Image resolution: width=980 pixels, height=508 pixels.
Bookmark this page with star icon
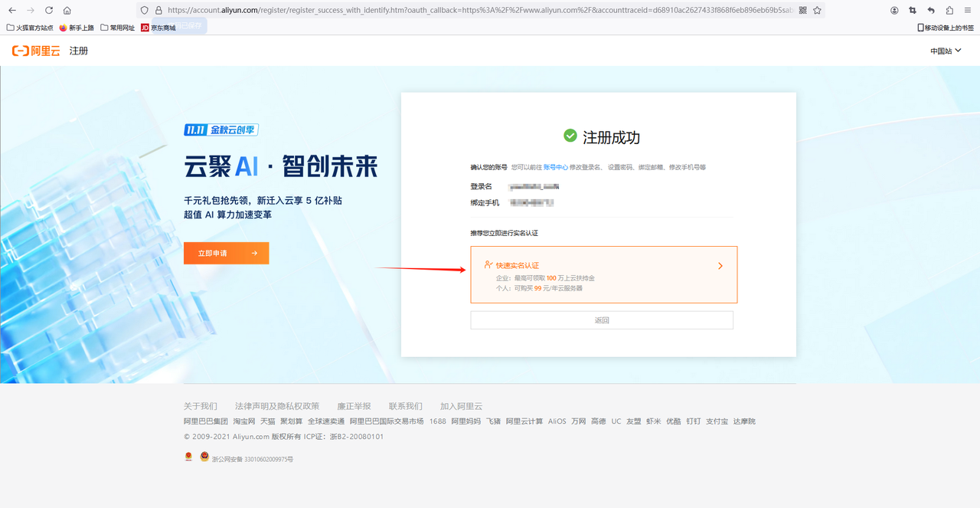(x=817, y=11)
